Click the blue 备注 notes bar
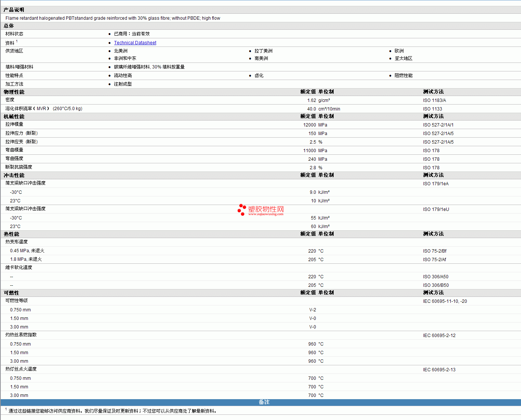This screenshot has height=420, width=521. [264, 402]
